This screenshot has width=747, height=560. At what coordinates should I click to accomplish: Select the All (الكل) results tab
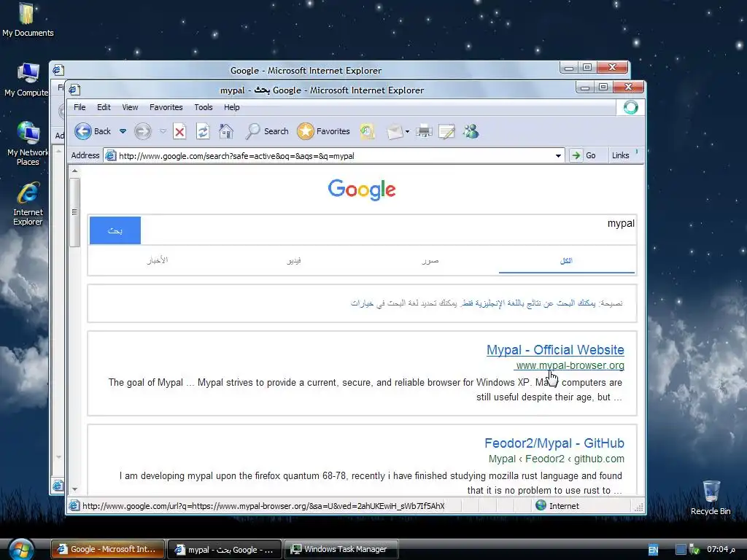tap(566, 261)
